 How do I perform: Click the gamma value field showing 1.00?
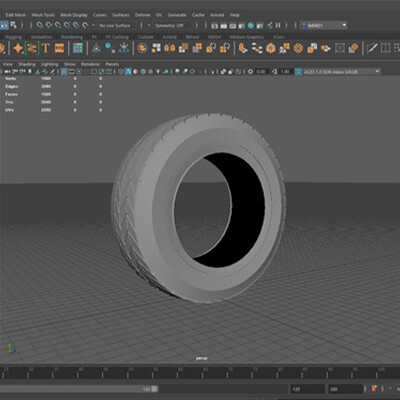tap(285, 72)
